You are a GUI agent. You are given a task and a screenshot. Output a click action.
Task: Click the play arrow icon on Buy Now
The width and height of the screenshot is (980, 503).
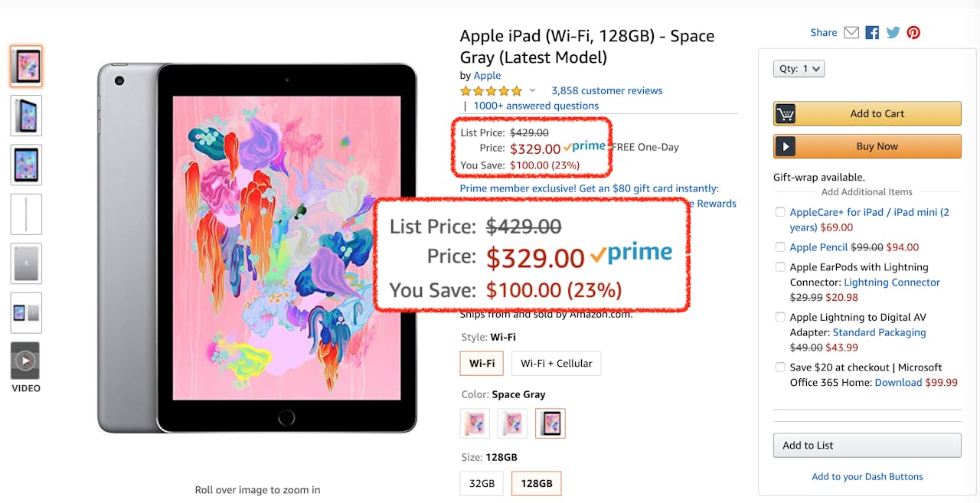[x=785, y=146]
